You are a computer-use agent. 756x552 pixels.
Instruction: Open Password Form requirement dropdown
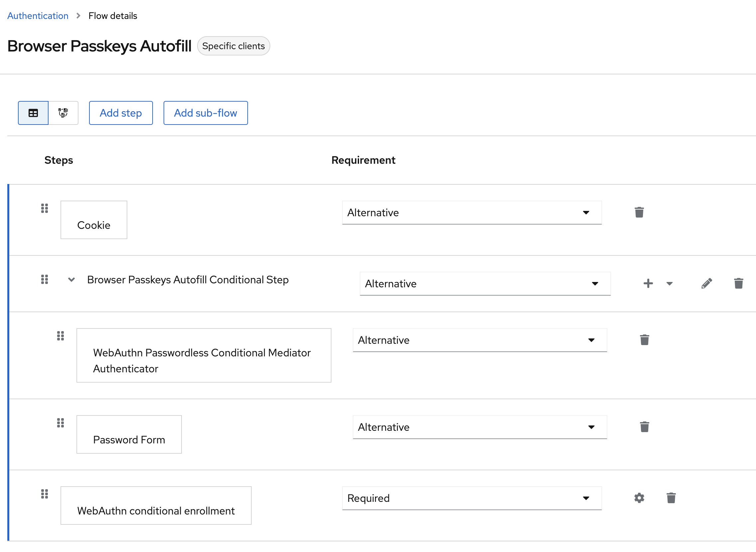pos(479,427)
